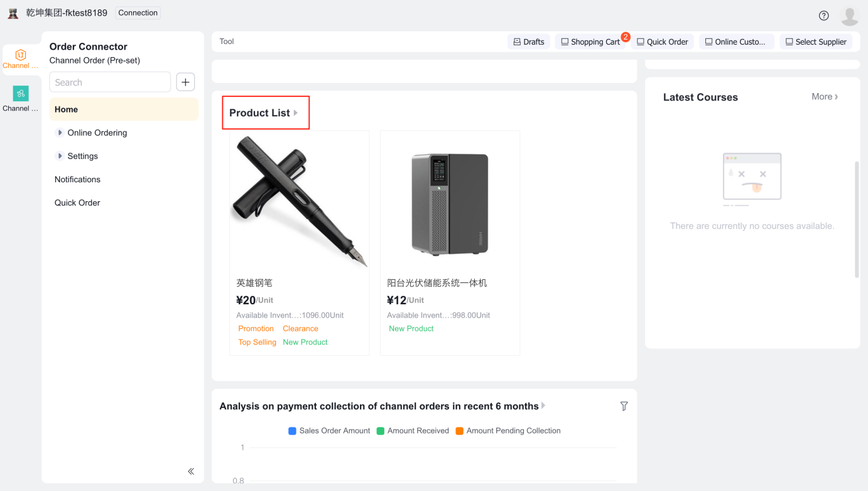Click the help question mark icon

tap(823, 16)
